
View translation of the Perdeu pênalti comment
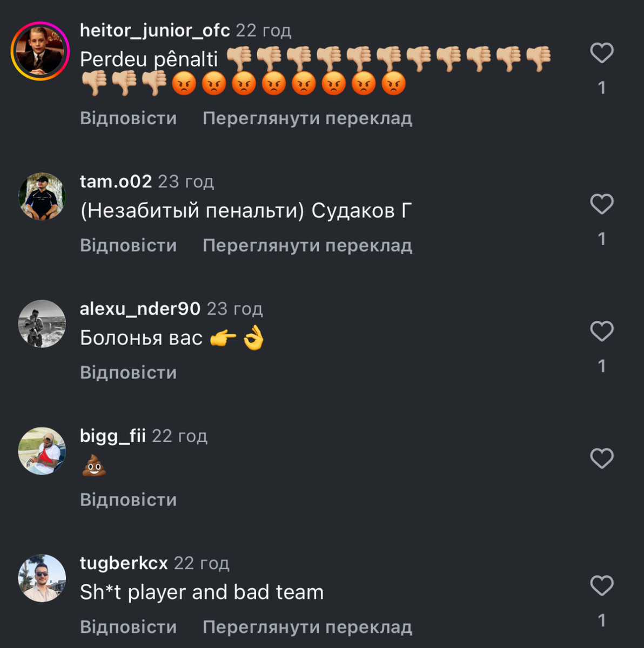pos(307,118)
